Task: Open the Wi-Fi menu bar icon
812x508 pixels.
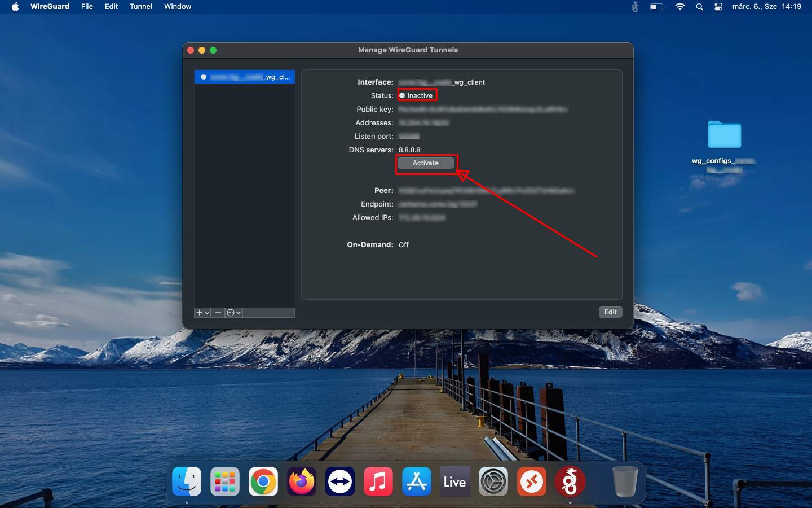Action: (680, 7)
